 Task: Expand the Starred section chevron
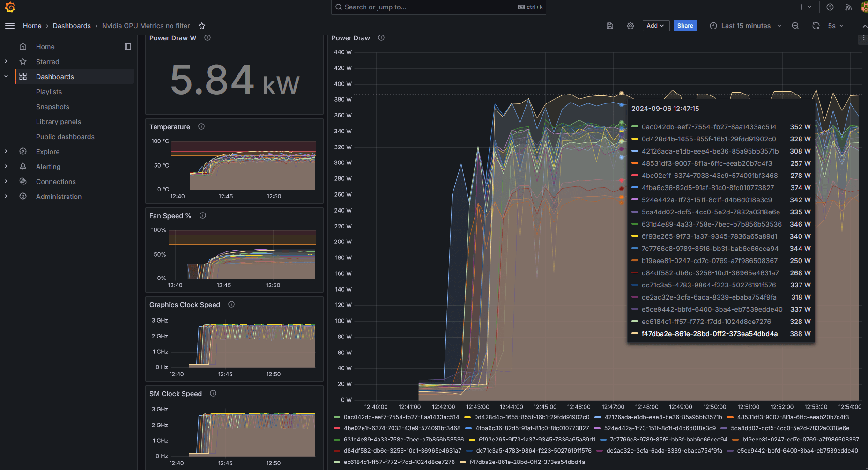click(x=6, y=61)
